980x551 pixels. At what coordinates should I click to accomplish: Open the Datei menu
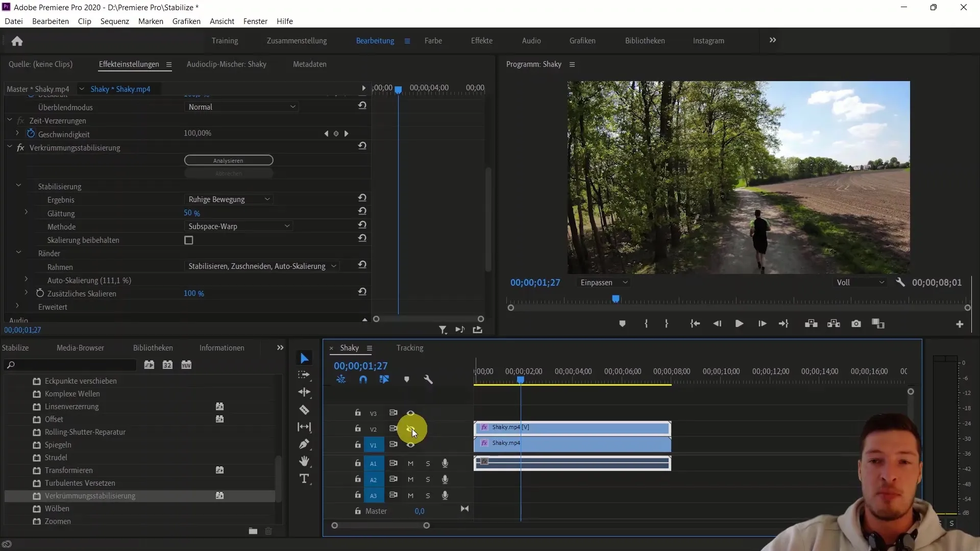pyautogui.click(x=14, y=21)
